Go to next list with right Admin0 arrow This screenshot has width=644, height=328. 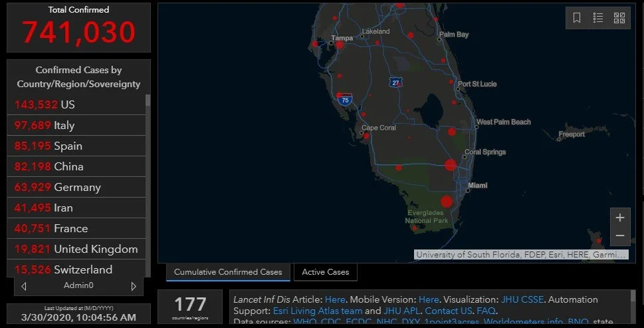click(134, 286)
